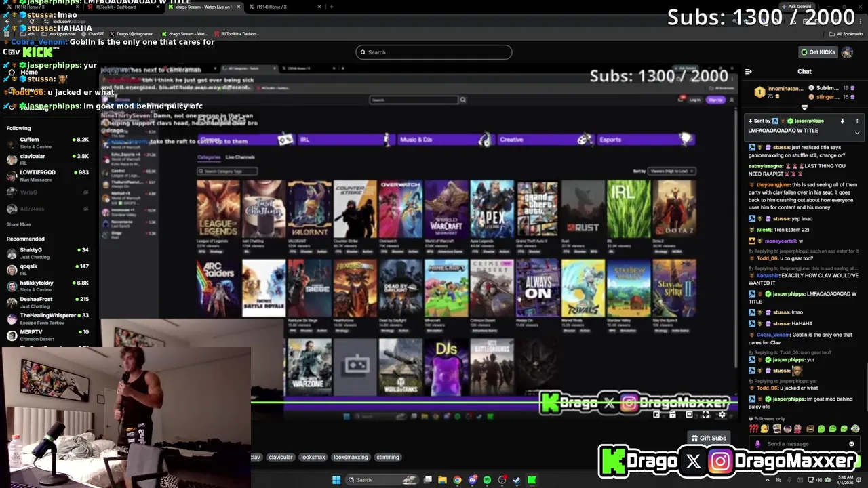Viewport: 868px width, 488px height.
Task: Open a new browser tab with plus
Action: [x=331, y=7]
